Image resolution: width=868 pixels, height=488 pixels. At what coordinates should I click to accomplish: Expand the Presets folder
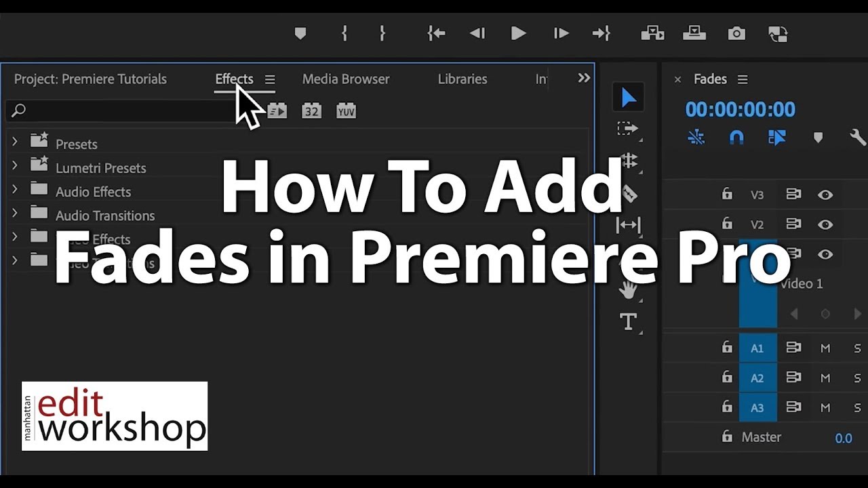(14, 142)
